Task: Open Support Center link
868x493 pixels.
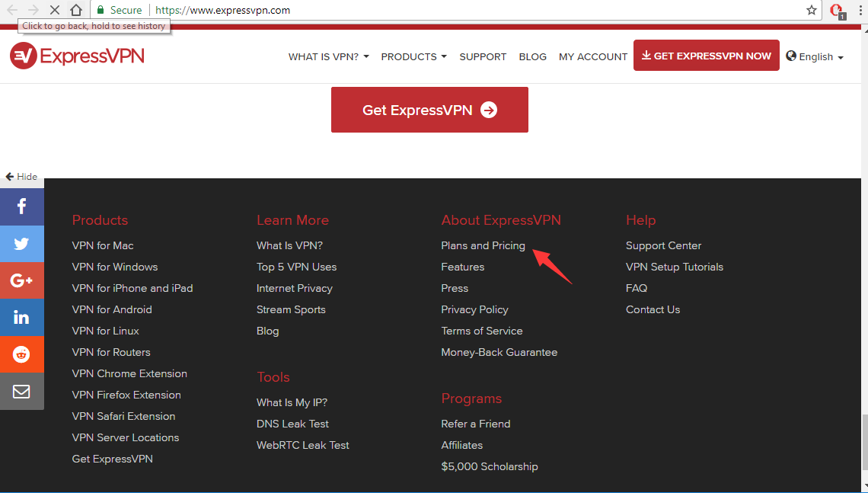Action: tap(663, 245)
